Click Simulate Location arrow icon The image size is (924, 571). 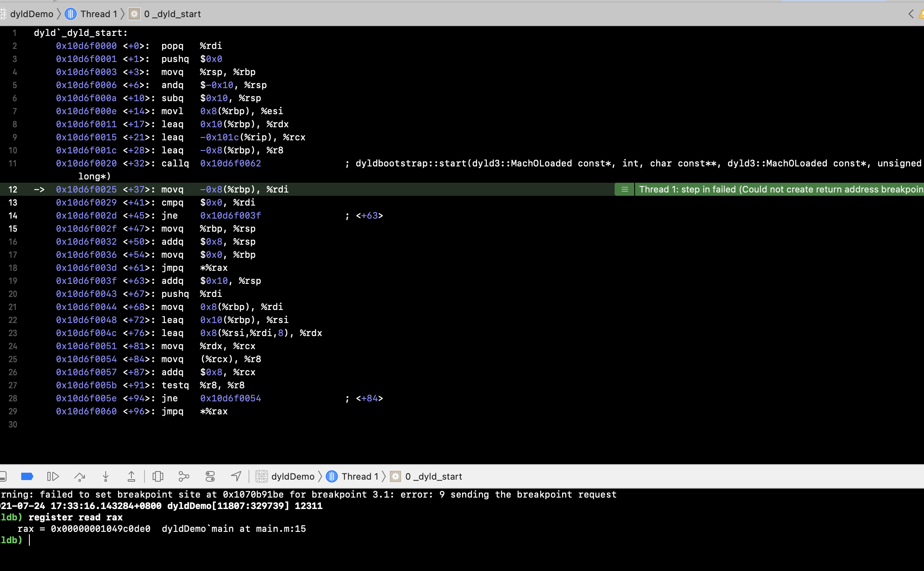click(236, 476)
